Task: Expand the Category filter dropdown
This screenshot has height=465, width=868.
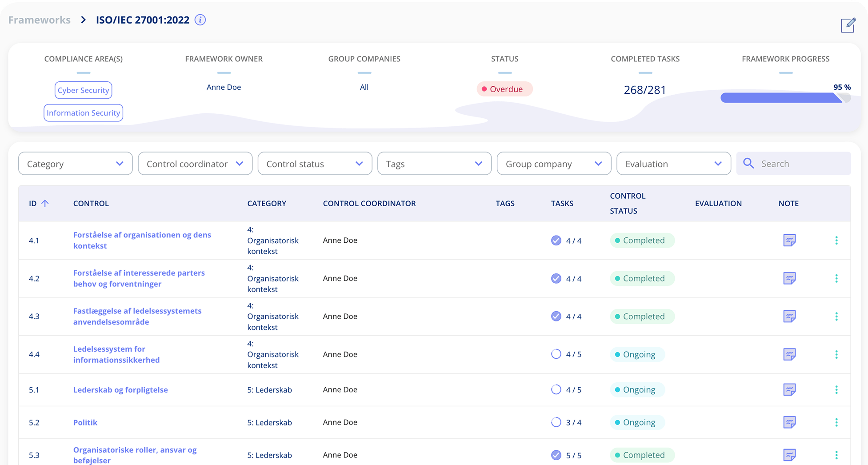Action: [76, 164]
